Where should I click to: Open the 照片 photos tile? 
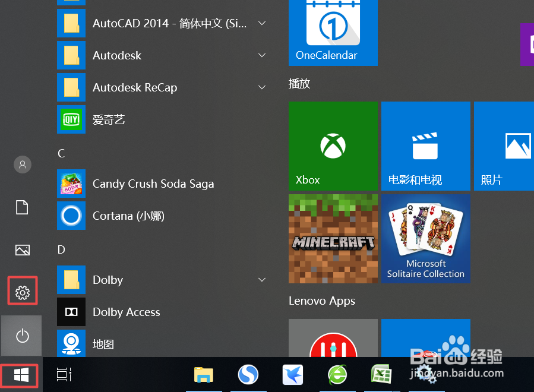tap(504, 146)
